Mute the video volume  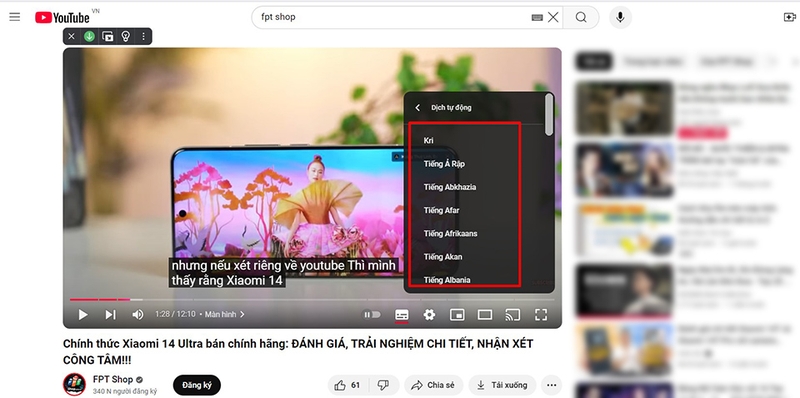(138, 315)
